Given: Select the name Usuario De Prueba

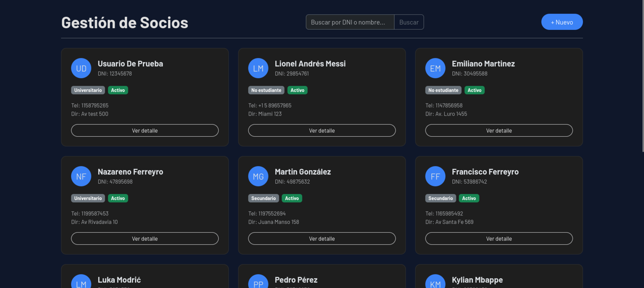Looking at the screenshot, I should (x=130, y=64).
